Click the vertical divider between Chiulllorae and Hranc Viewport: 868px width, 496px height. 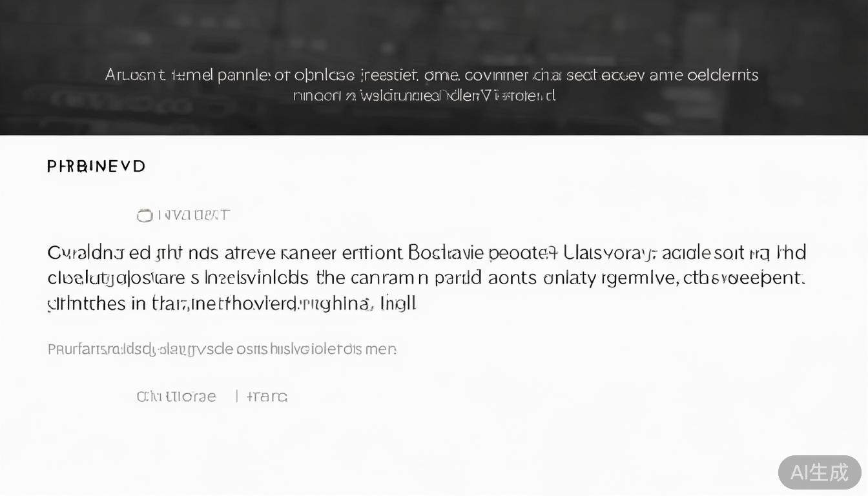click(236, 397)
